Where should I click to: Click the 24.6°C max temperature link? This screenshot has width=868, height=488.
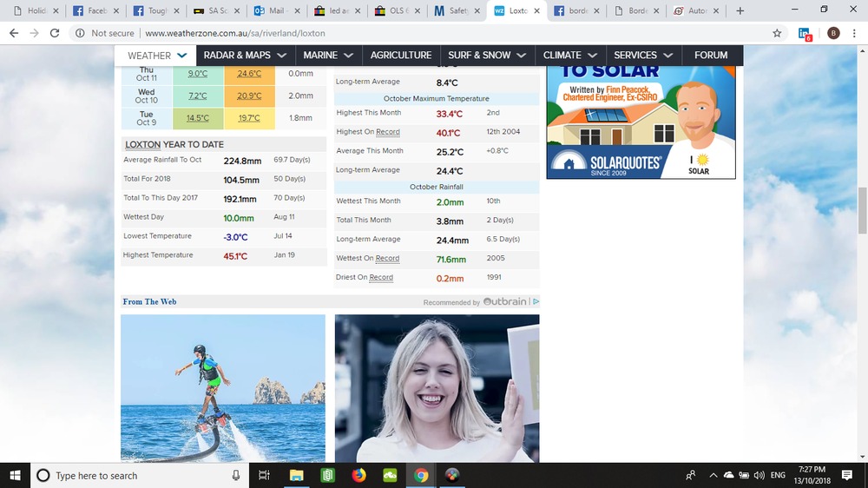tap(249, 74)
